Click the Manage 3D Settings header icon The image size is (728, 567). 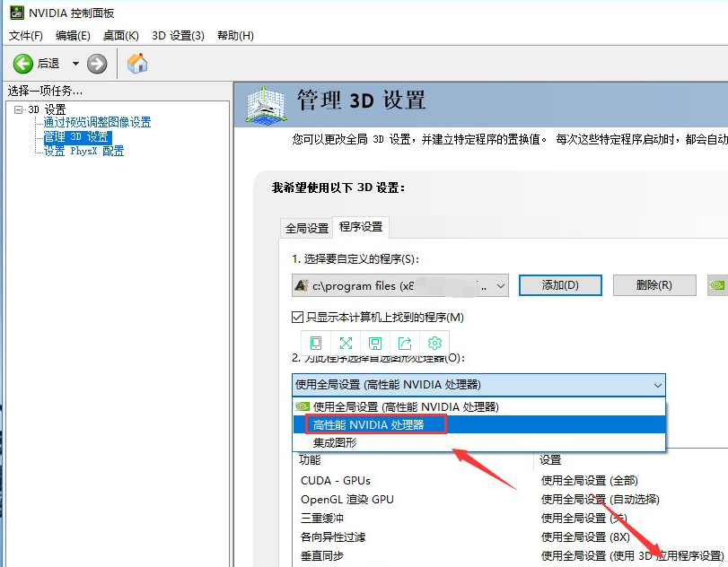coord(265,105)
